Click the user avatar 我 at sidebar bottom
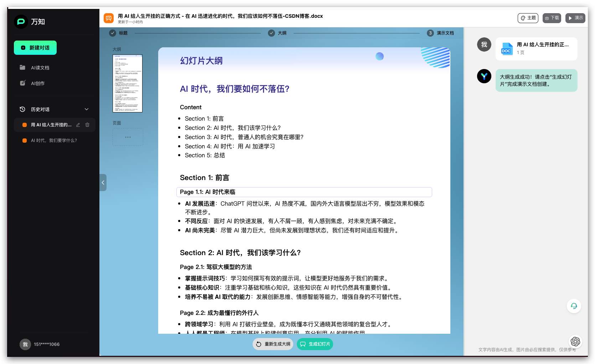 click(25, 344)
